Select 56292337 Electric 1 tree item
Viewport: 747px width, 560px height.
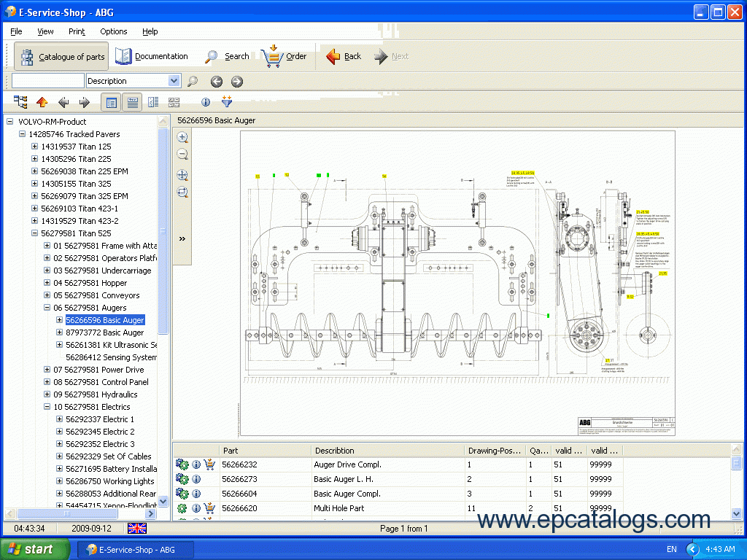point(100,419)
